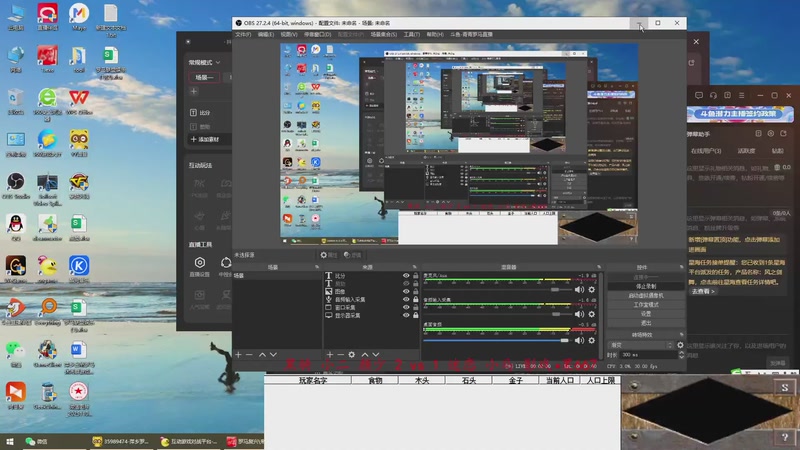The height and width of the screenshot is (450, 800).
Task: Move scene down in OBS Scenes panel
Action: 273,354
